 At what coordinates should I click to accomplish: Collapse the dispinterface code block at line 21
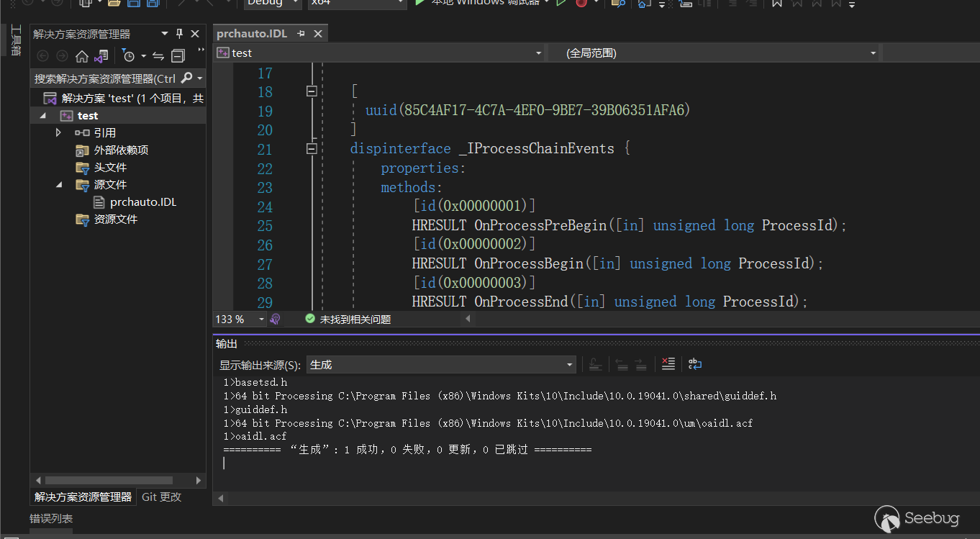[312, 149]
